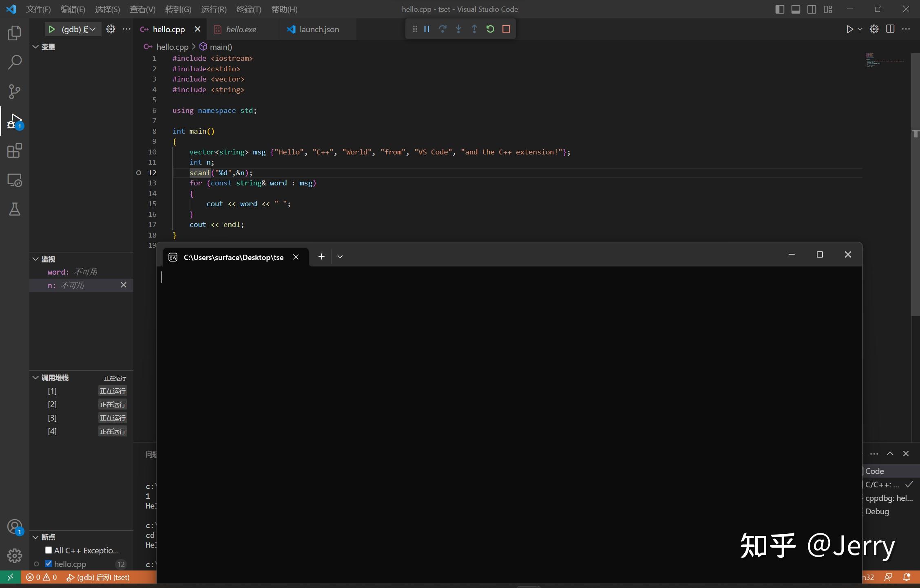Open the (gdb) launch configuration dropdown

[80, 29]
